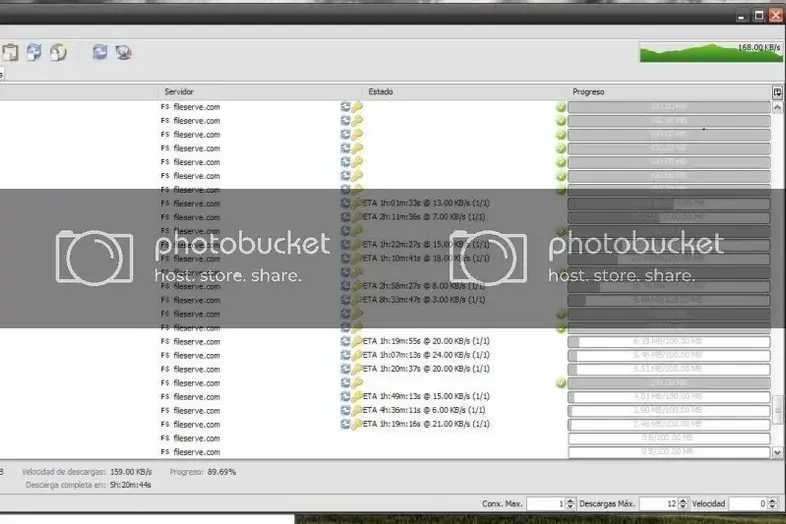The image size is (786, 524).
Task: Click fileserve.com in the ETA 1h:49m:13s row
Action: 196,397
